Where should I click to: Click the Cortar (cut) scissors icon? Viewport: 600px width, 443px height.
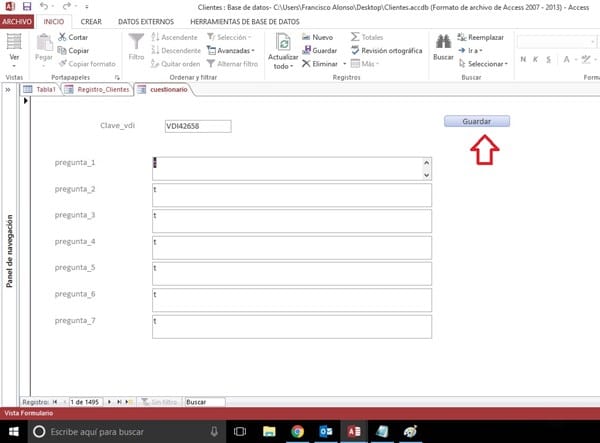click(62, 37)
